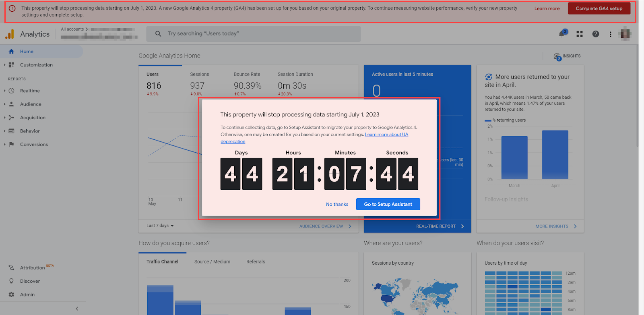644x315 pixels.
Task: Open the three-dot more options menu
Action: (610, 34)
